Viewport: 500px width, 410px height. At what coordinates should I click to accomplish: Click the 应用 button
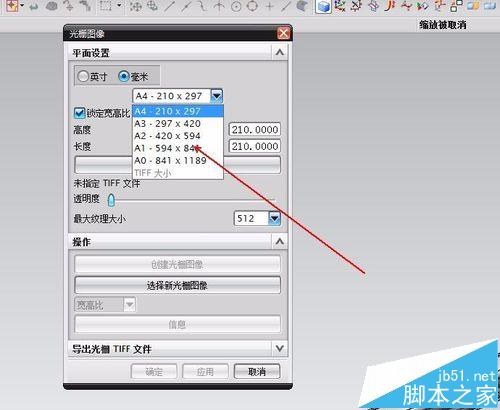pyautogui.click(x=205, y=371)
